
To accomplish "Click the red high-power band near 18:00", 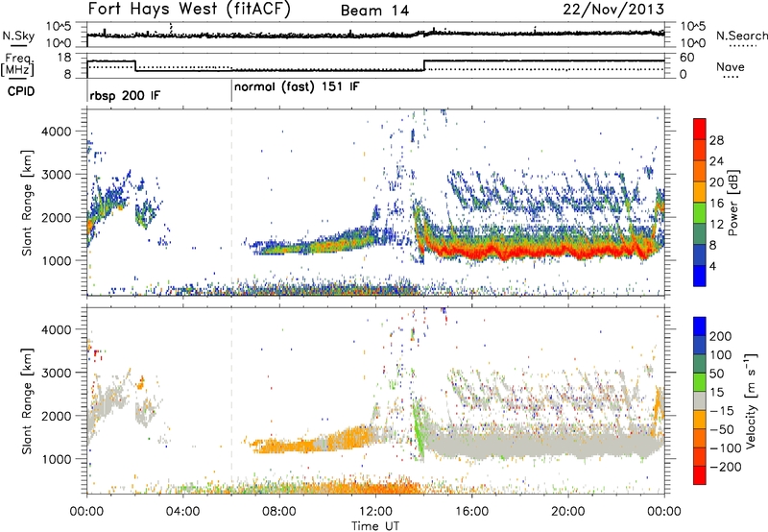I will 519,252.
